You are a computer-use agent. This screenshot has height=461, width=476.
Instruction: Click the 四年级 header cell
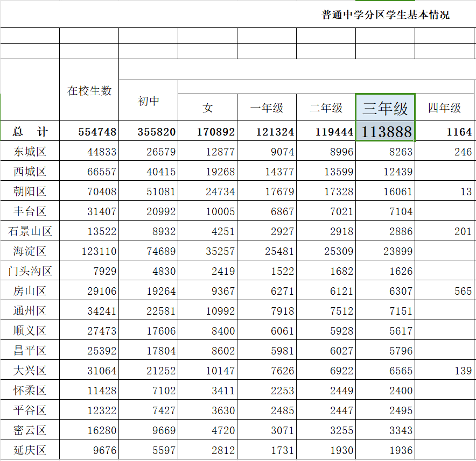(444, 108)
